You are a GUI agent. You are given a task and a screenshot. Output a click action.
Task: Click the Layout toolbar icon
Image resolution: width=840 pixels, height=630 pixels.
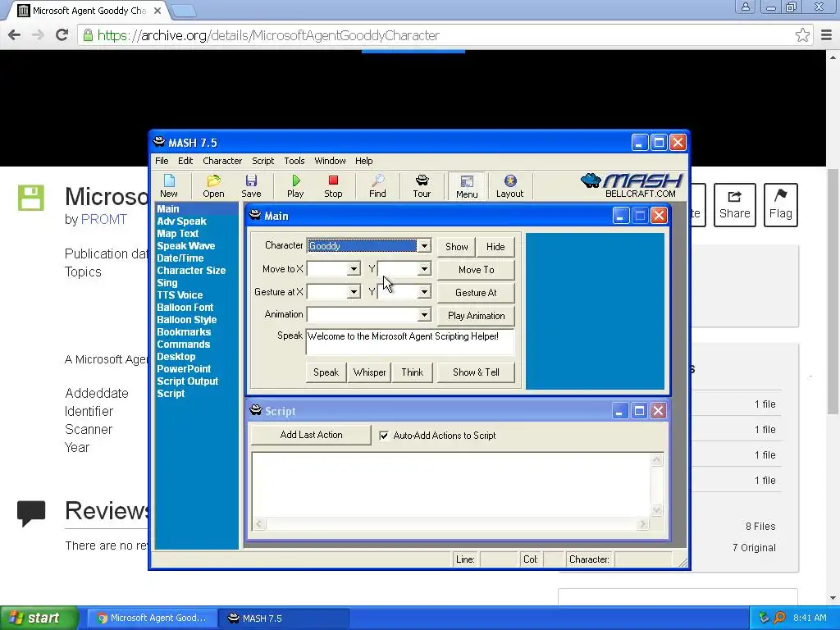coord(509,186)
